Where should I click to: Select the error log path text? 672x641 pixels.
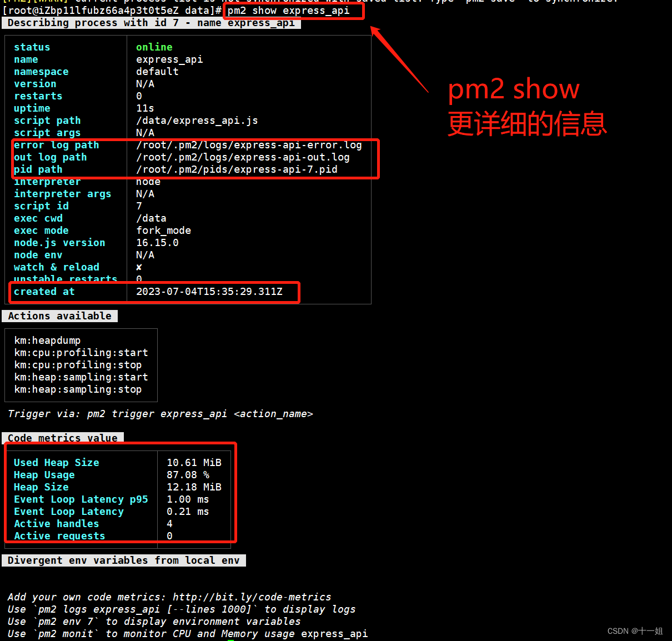56,144
